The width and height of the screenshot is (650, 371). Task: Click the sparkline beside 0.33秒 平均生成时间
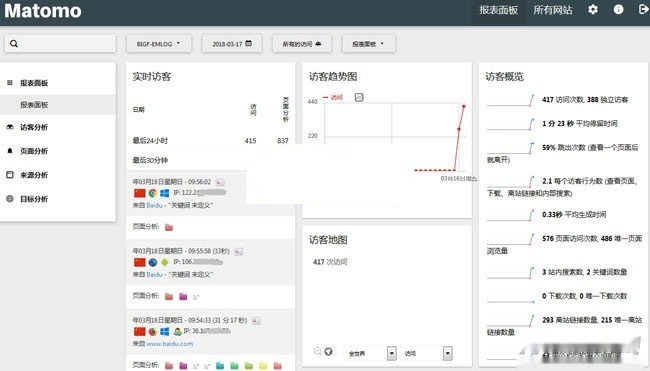(x=511, y=215)
